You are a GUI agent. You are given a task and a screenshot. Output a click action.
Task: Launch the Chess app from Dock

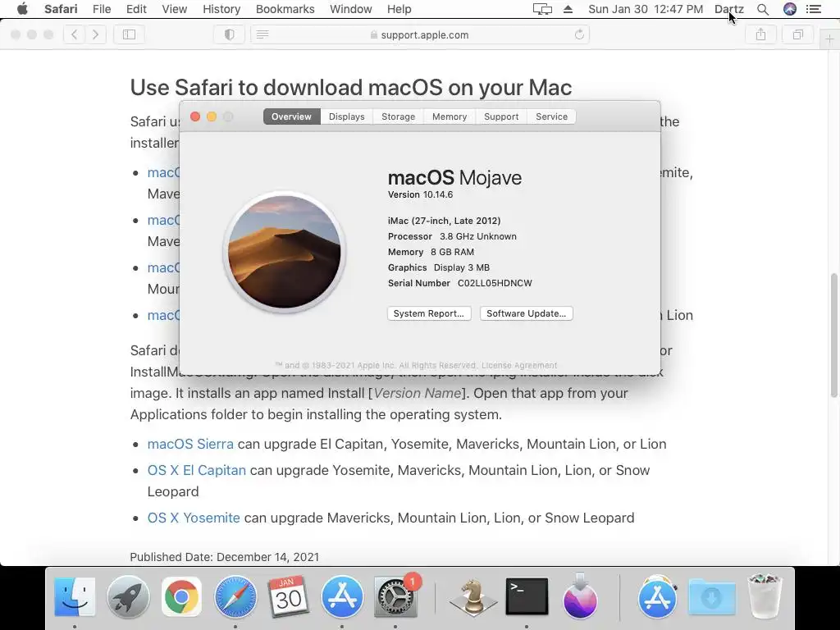tap(473, 597)
